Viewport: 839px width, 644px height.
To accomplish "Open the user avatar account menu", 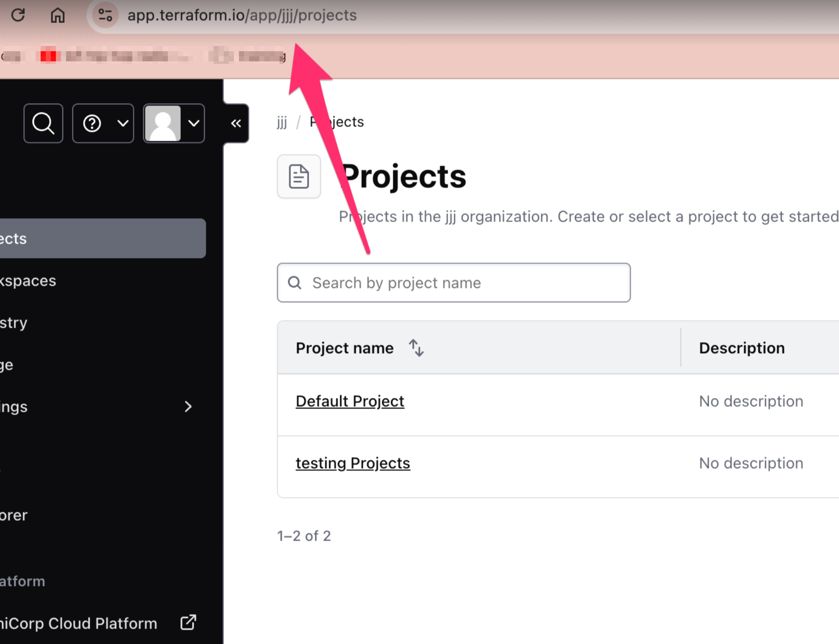I will [x=174, y=123].
